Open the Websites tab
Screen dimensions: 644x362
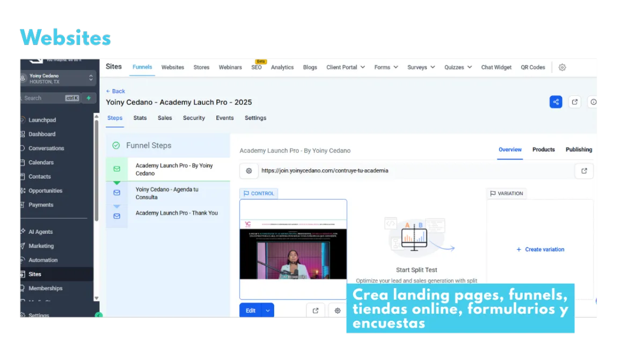coord(173,67)
